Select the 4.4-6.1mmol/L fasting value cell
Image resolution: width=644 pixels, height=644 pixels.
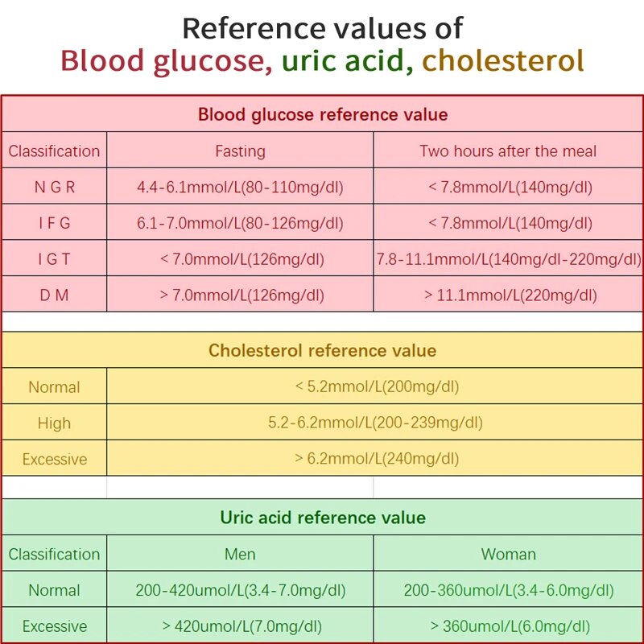[240, 188]
